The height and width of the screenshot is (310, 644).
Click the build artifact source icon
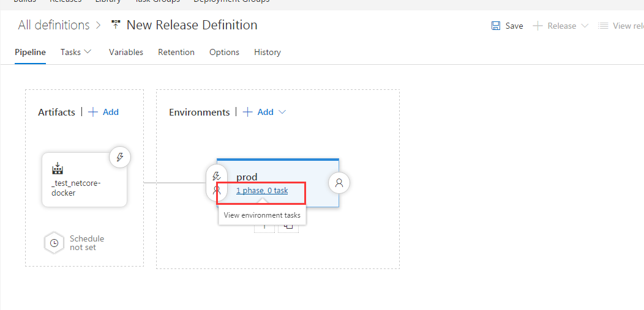click(57, 168)
